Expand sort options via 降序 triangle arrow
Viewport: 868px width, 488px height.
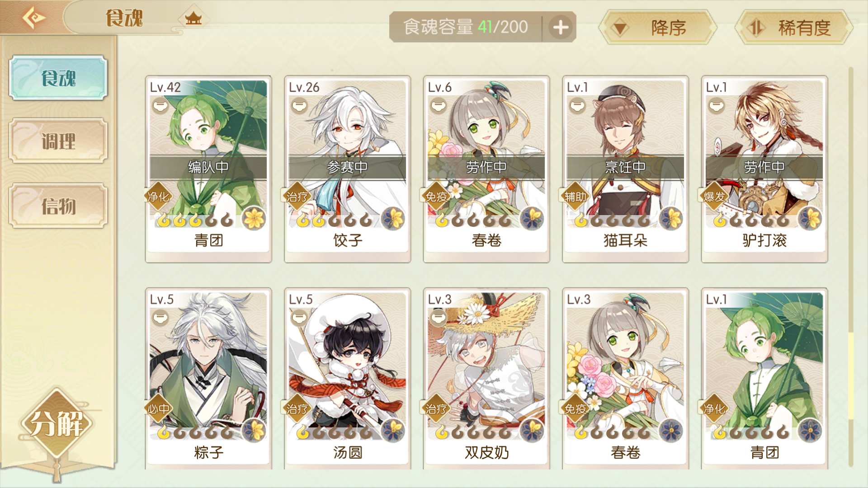(620, 28)
